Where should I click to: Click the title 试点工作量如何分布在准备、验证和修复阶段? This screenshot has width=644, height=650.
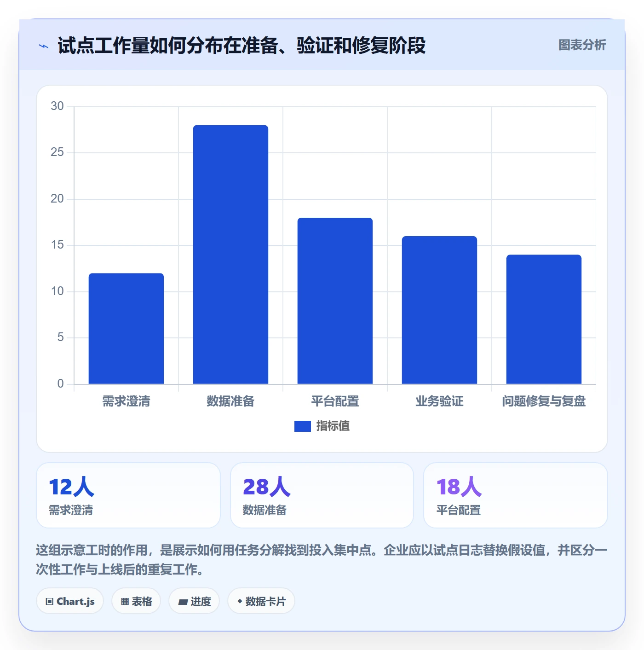click(x=241, y=46)
